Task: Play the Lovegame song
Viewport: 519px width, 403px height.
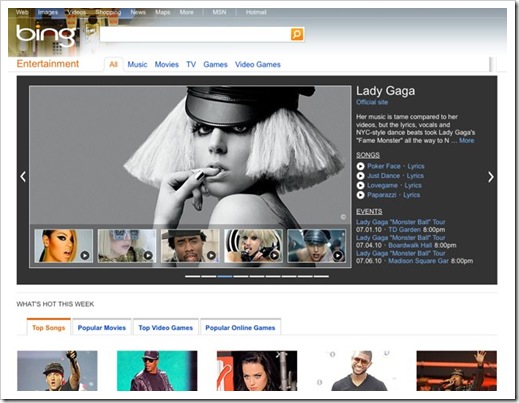Action: [x=360, y=185]
